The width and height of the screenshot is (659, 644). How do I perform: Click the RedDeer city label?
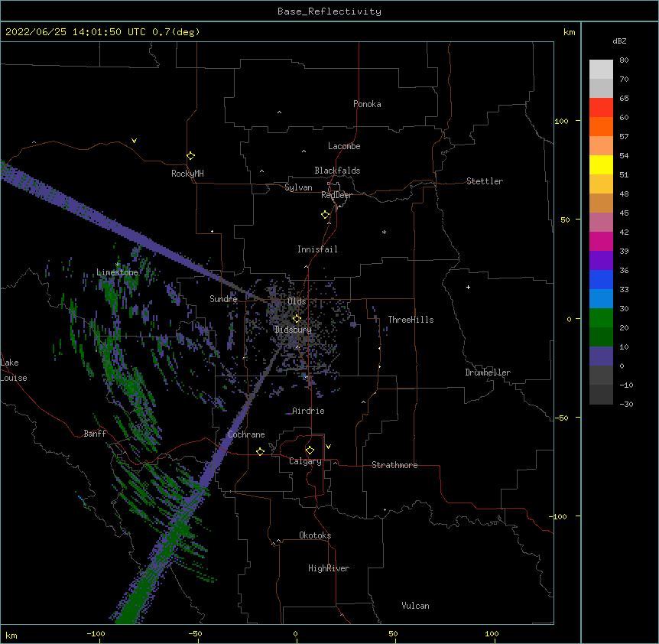[336, 195]
